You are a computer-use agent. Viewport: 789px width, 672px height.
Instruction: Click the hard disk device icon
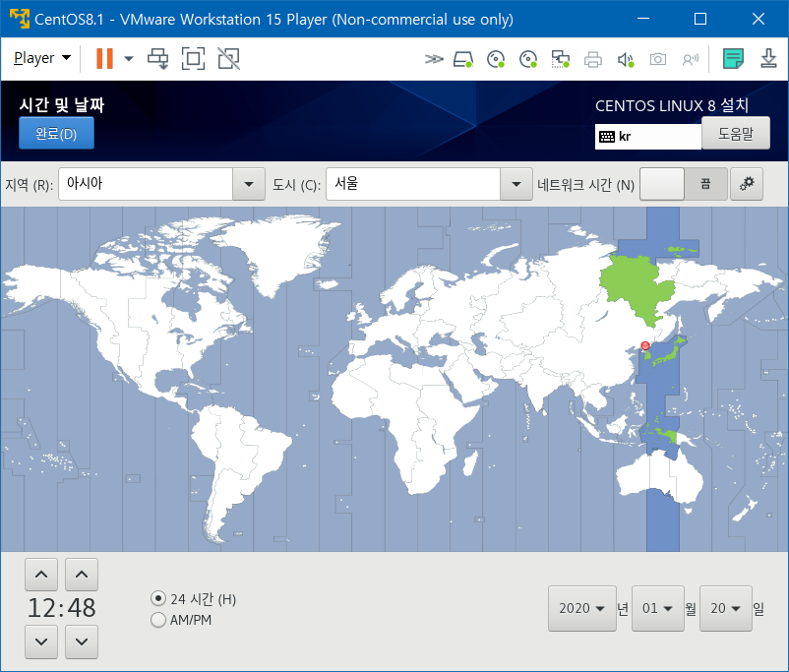click(463, 59)
